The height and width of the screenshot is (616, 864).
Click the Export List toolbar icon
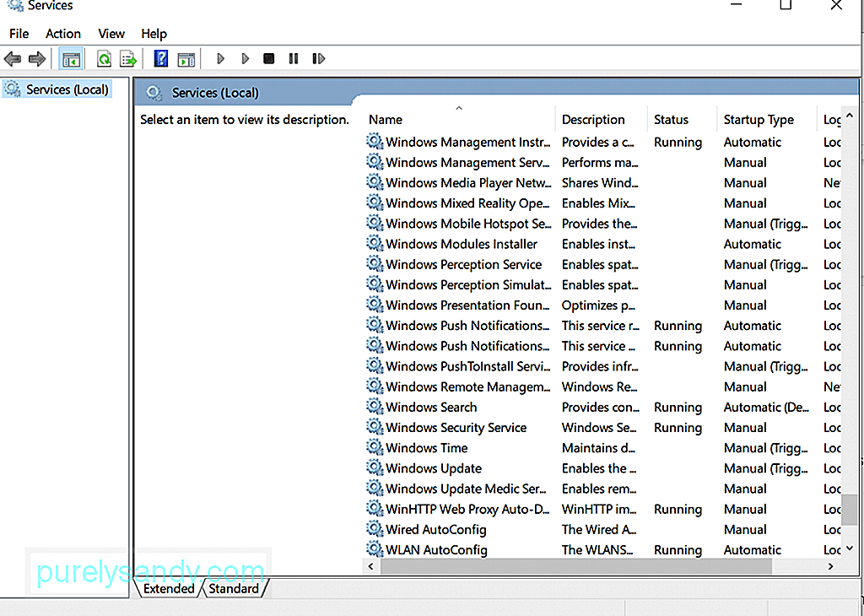pyautogui.click(x=128, y=59)
